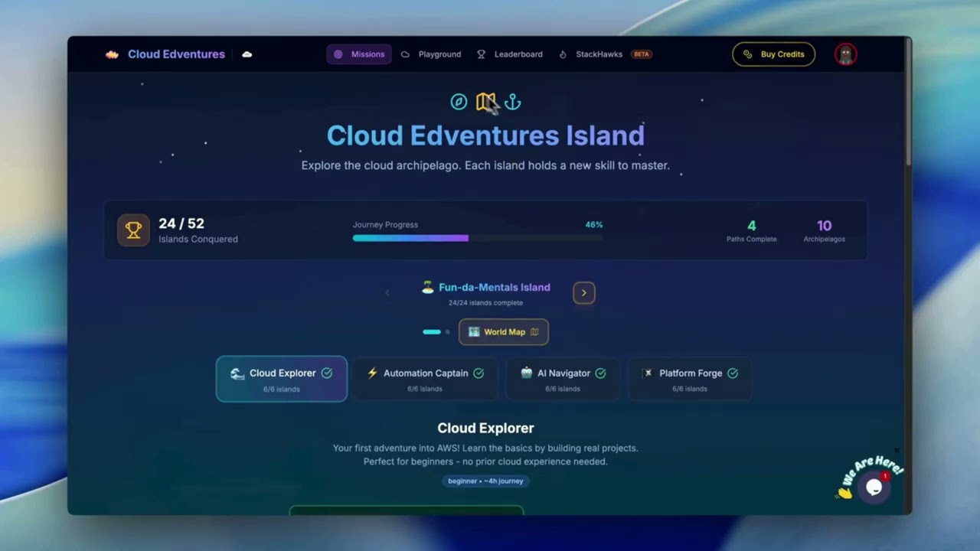Open the user avatar profile menu
The height and width of the screenshot is (551, 980).
click(x=845, y=54)
